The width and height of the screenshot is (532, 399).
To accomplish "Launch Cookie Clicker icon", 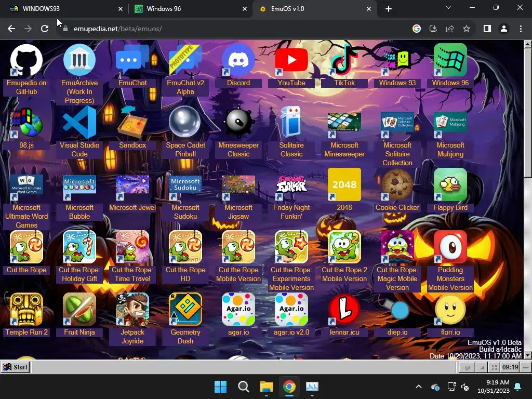I will tap(397, 185).
